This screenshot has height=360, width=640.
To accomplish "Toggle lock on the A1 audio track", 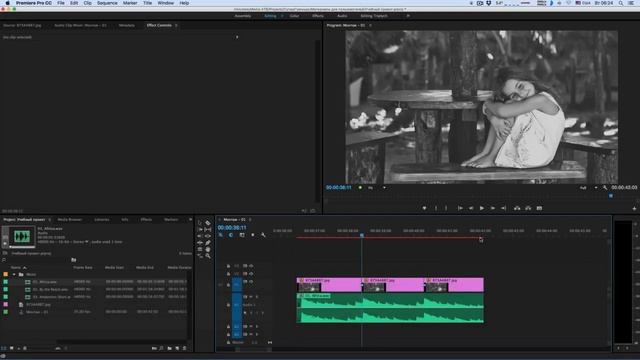I will [x=228, y=305].
